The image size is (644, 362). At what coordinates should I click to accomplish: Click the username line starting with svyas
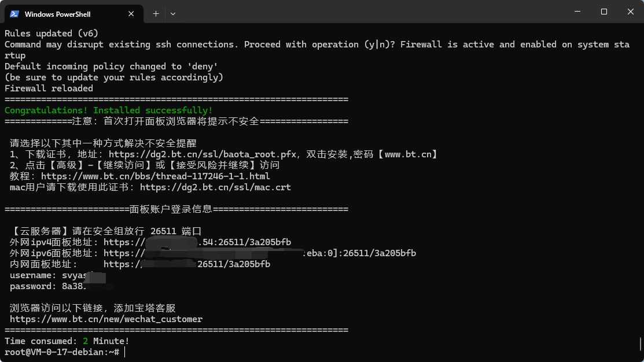58,275
